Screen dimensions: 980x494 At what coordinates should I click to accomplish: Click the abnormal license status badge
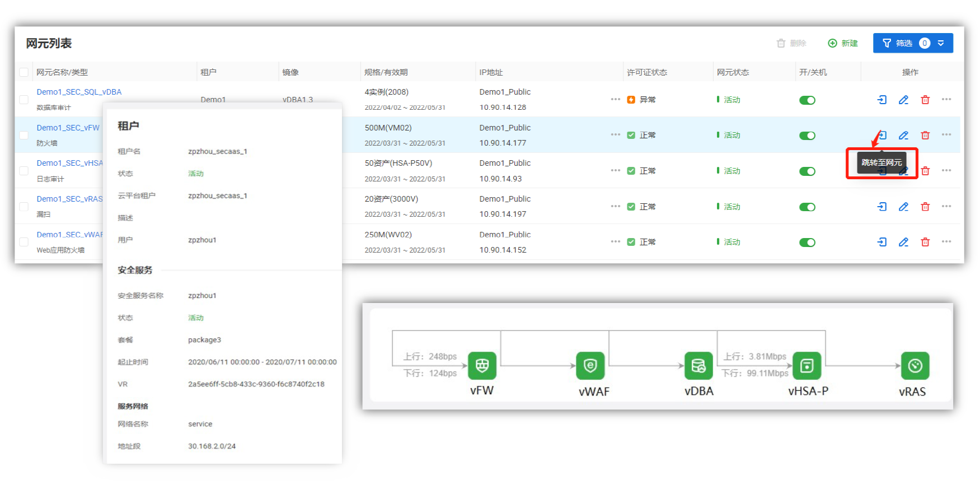tap(641, 100)
